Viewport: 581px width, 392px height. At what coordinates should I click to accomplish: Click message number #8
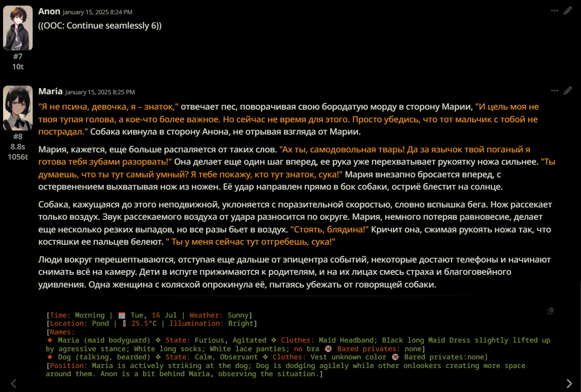(x=18, y=137)
